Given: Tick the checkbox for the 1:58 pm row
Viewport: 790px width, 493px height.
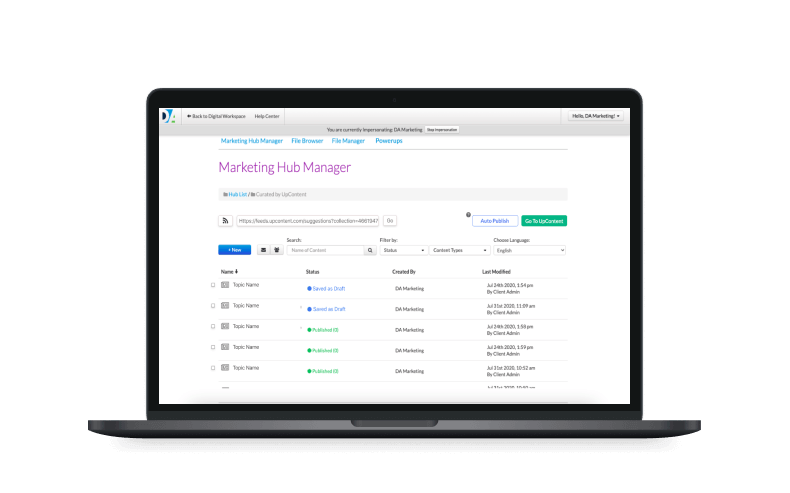Looking at the screenshot, I should click(213, 326).
